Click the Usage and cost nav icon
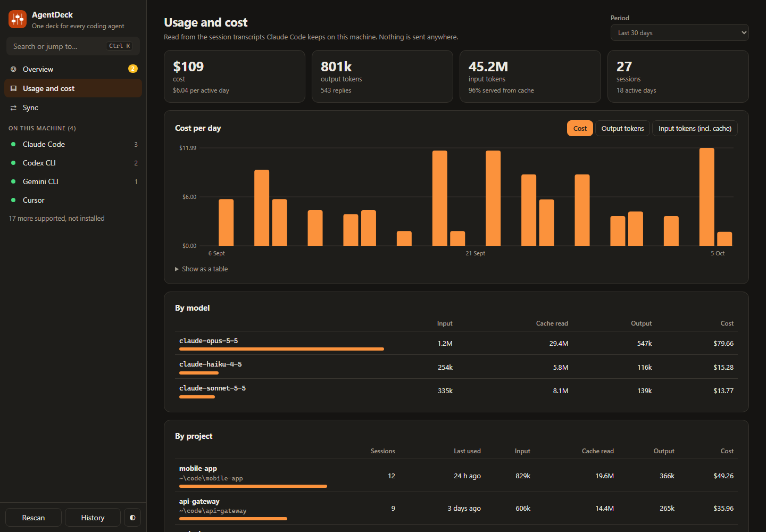The height and width of the screenshot is (532, 766). [x=13, y=88]
